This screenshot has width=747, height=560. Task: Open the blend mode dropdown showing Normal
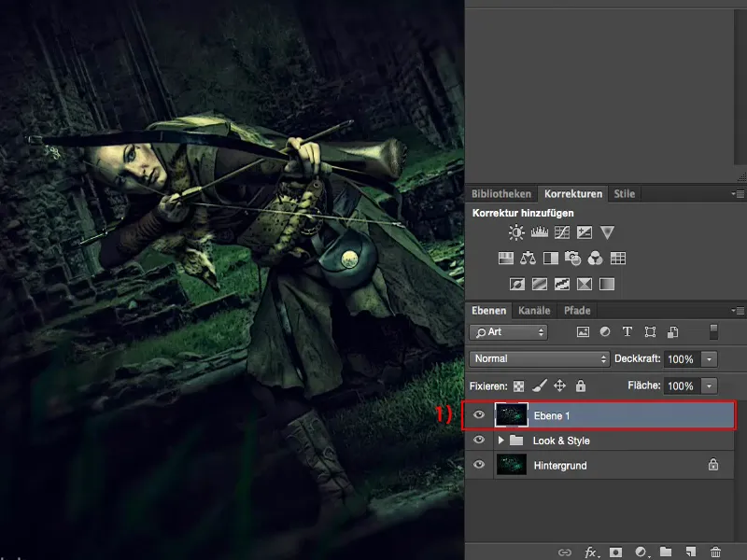click(539, 358)
